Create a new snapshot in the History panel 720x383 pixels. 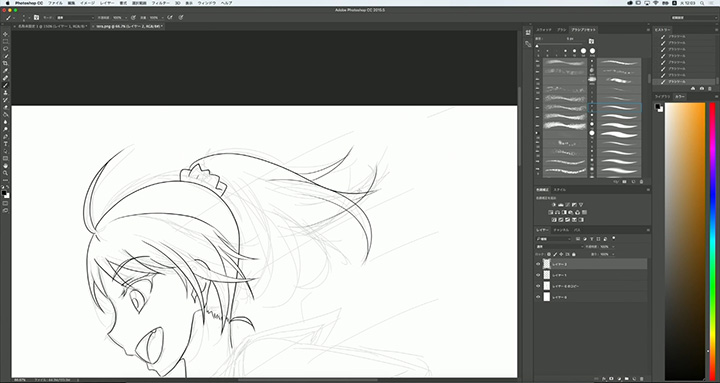(x=702, y=88)
